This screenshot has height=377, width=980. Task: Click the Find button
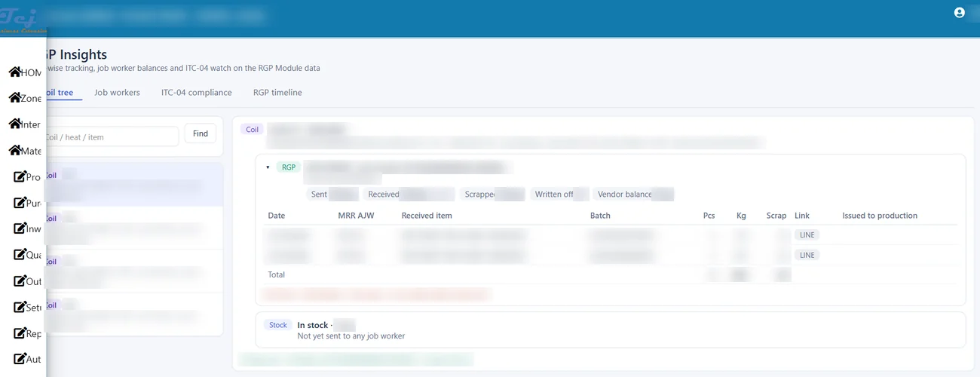(x=201, y=133)
